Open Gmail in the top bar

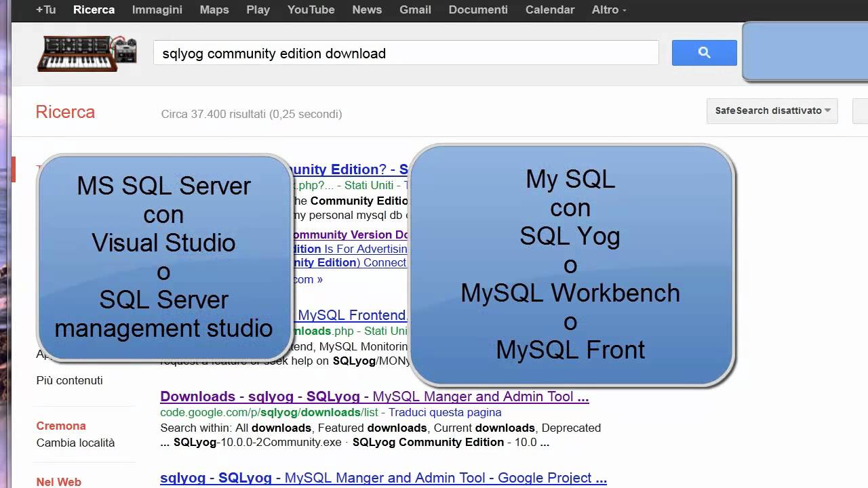(415, 9)
